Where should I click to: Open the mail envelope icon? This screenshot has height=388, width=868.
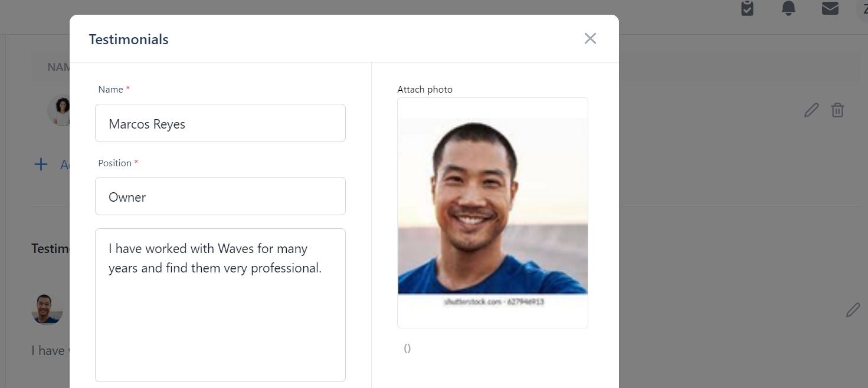pyautogui.click(x=830, y=8)
